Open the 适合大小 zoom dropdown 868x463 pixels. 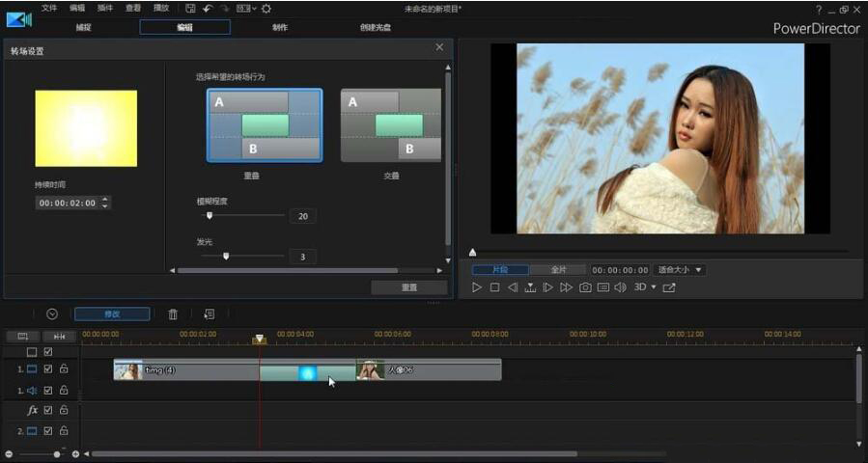(680, 270)
